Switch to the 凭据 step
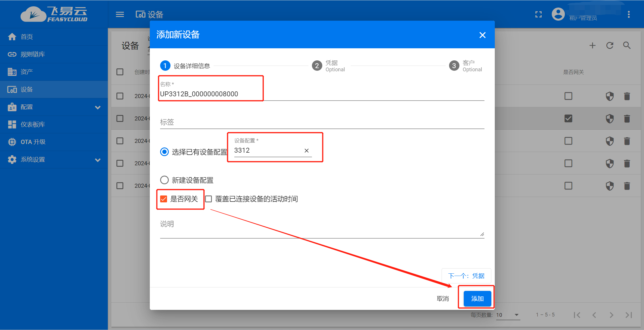 pyautogui.click(x=317, y=66)
